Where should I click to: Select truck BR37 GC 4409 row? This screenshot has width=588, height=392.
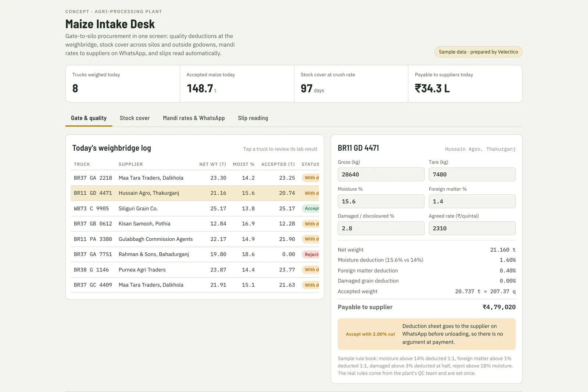pyautogui.click(x=195, y=285)
